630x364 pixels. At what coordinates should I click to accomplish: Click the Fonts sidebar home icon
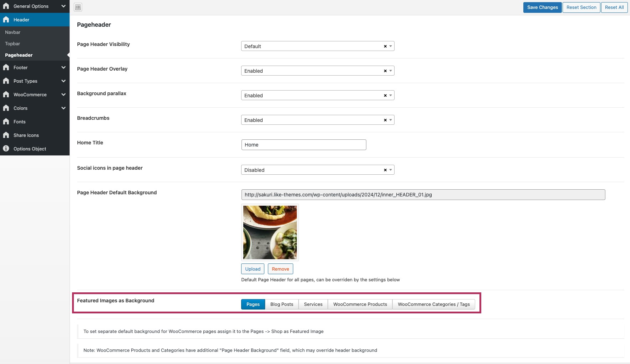(x=6, y=122)
